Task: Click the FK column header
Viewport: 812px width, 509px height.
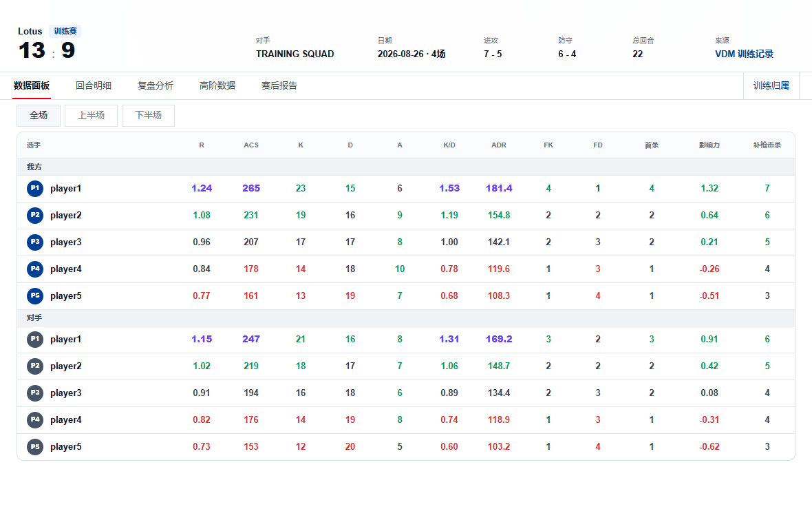Action: (x=548, y=145)
